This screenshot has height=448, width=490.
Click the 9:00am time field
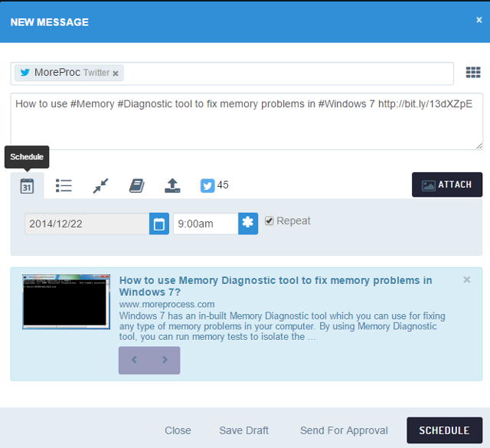pos(206,224)
